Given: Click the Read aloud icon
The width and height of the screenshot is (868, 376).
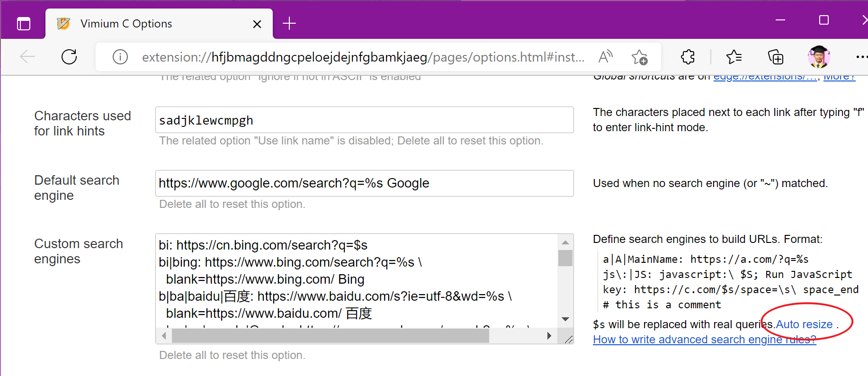Looking at the screenshot, I should (x=606, y=57).
